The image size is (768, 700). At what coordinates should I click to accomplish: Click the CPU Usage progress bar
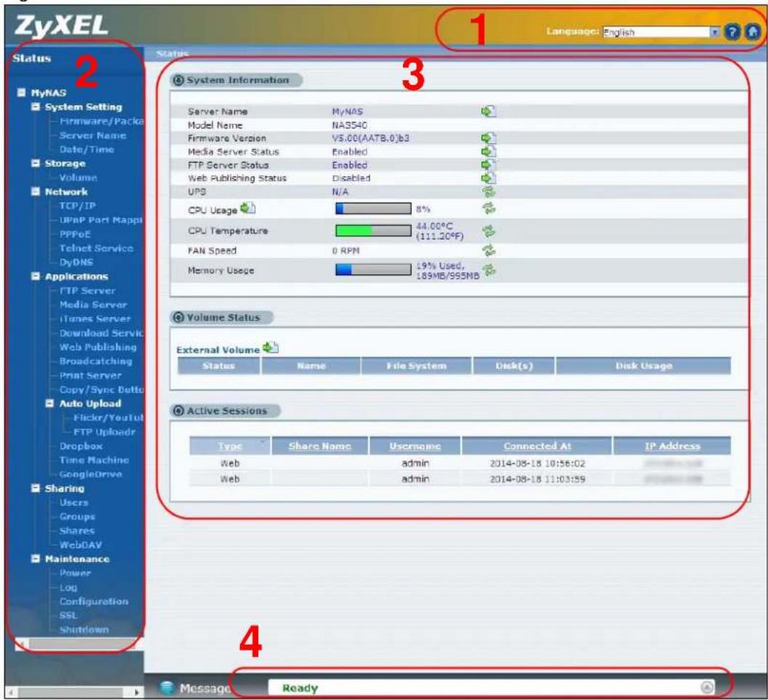[x=373, y=209]
